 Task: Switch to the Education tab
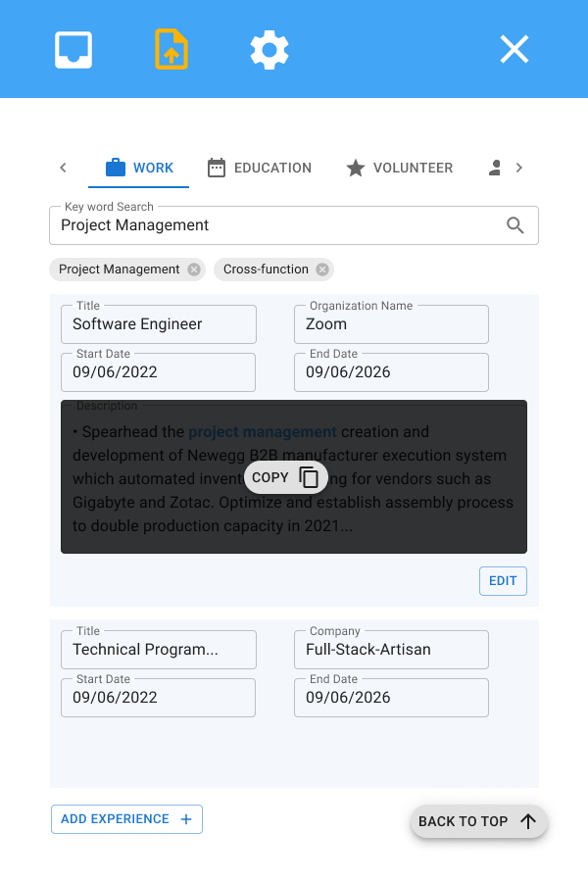[x=260, y=168]
